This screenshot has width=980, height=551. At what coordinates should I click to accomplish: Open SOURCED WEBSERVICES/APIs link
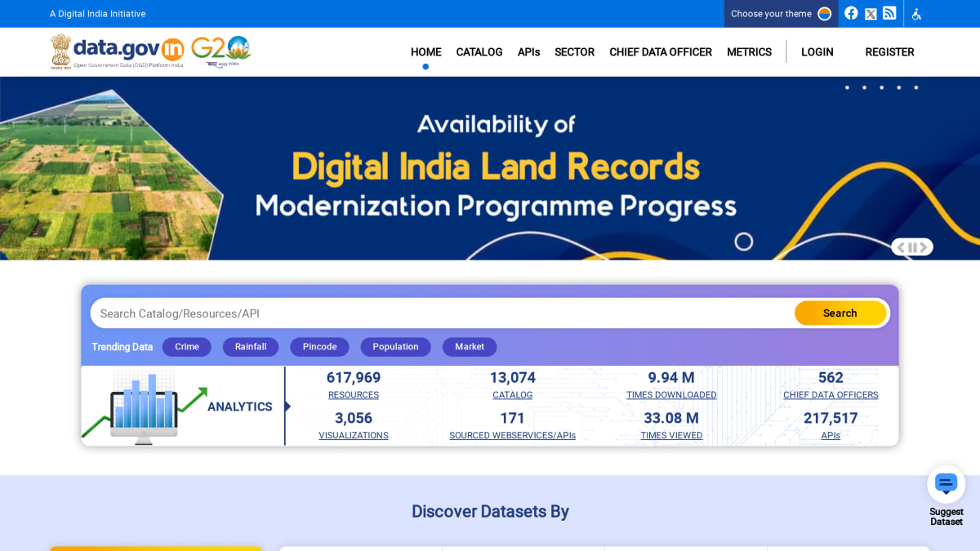click(x=513, y=436)
